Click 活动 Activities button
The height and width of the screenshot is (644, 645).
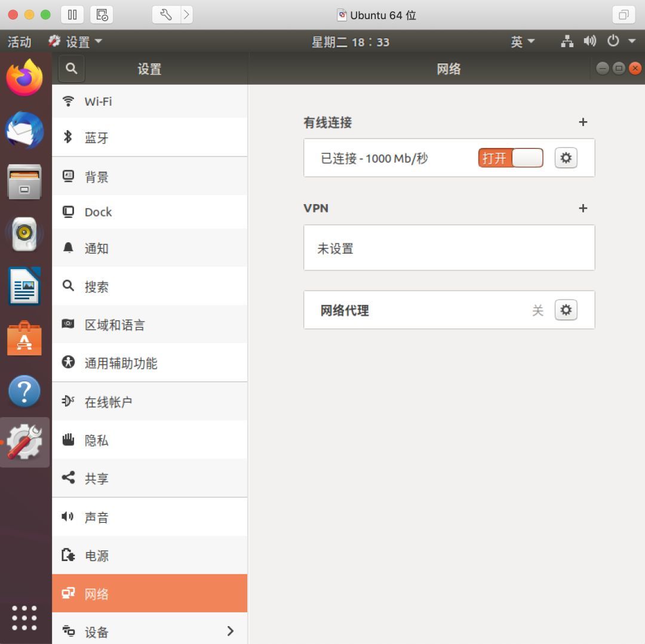point(19,42)
